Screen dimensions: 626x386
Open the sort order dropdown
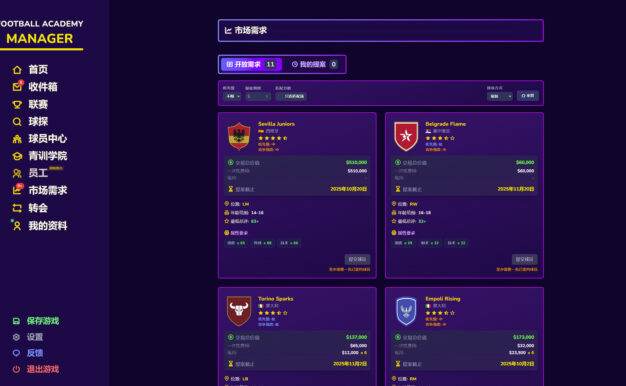click(x=499, y=96)
